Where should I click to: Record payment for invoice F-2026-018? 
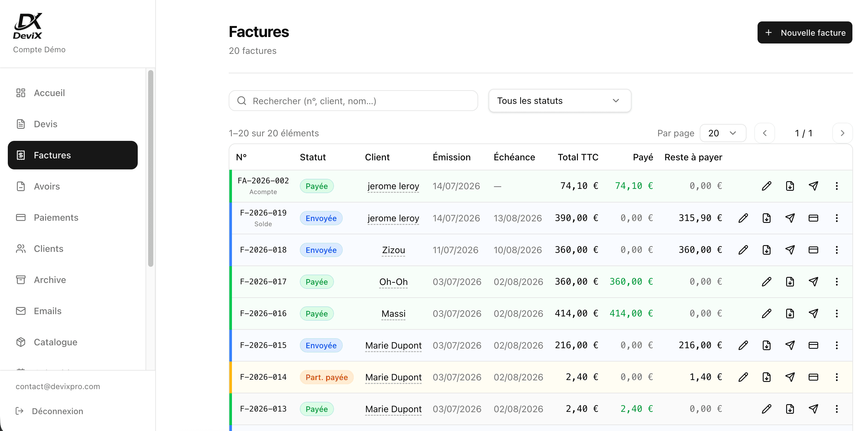(813, 250)
